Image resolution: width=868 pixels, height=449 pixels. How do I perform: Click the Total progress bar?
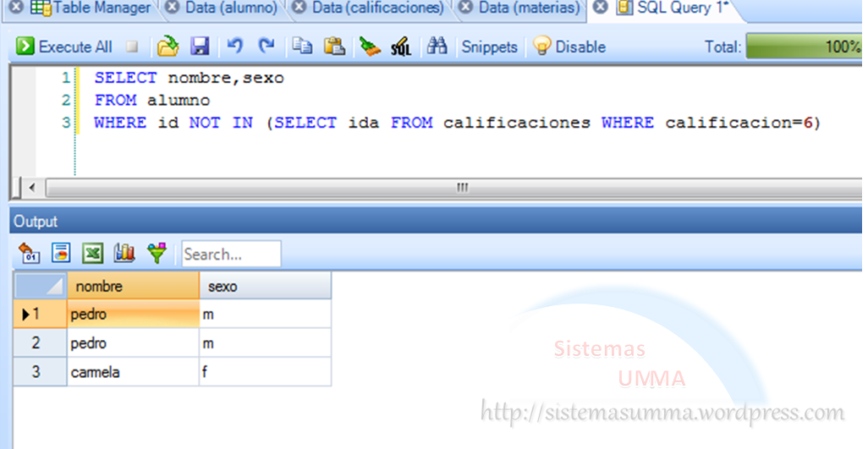point(804,47)
